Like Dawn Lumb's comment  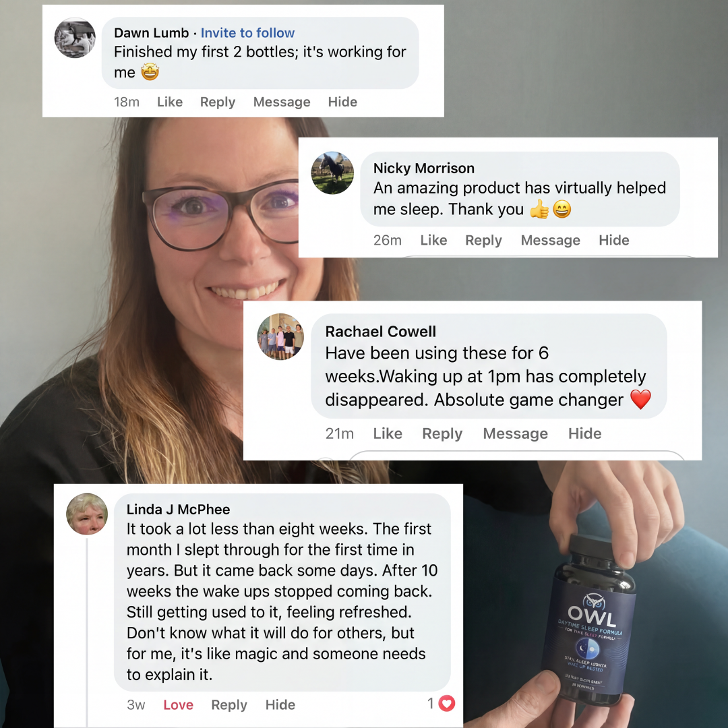click(x=170, y=102)
